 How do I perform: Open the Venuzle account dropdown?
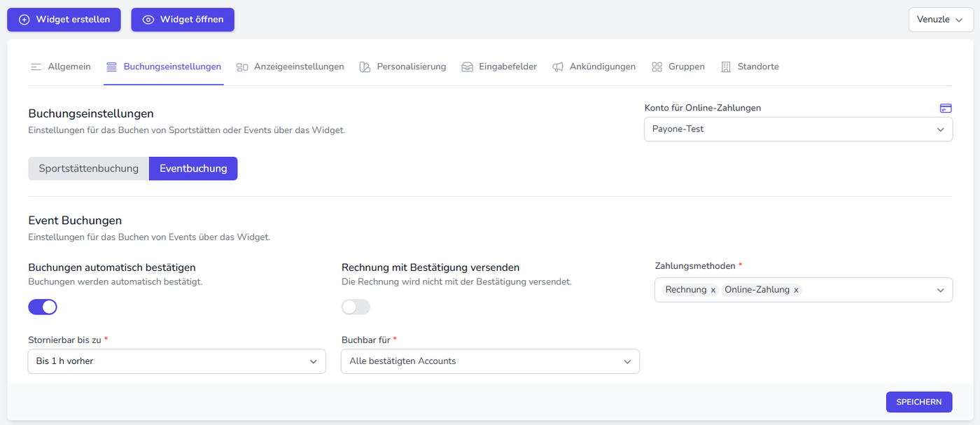click(941, 20)
